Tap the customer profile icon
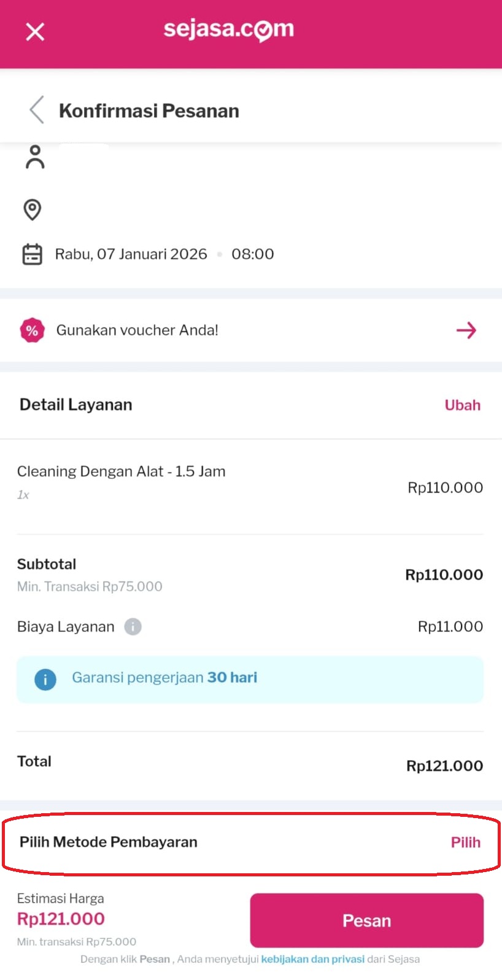The width and height of the screenshot is (502, 980). coord(35,157)
